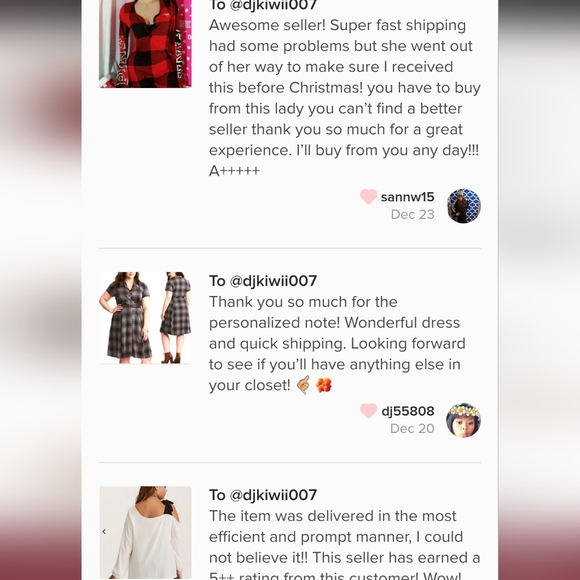Screen dimensions: 580x580
Task: Click @djkiwii007 mention in the dress review
Action: pos(273,281)
